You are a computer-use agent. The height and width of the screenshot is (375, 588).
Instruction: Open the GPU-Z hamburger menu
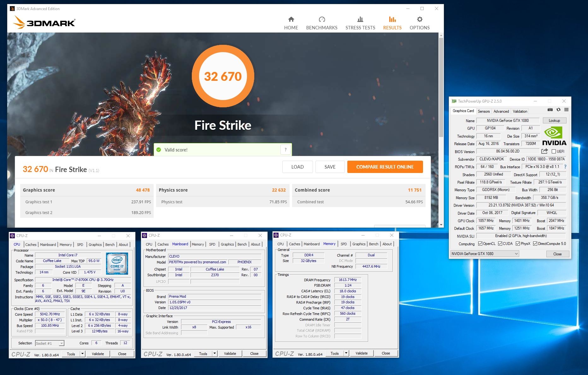(567, 110)
